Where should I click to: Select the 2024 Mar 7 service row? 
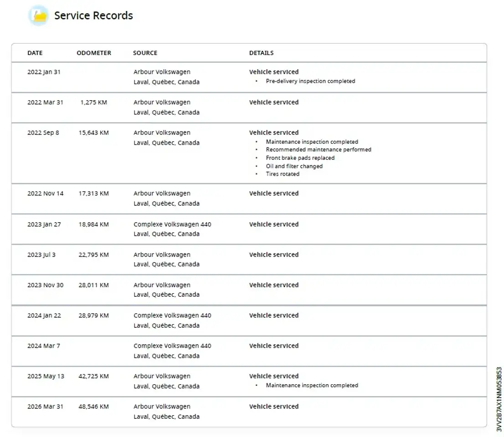(x=249, y=351)
